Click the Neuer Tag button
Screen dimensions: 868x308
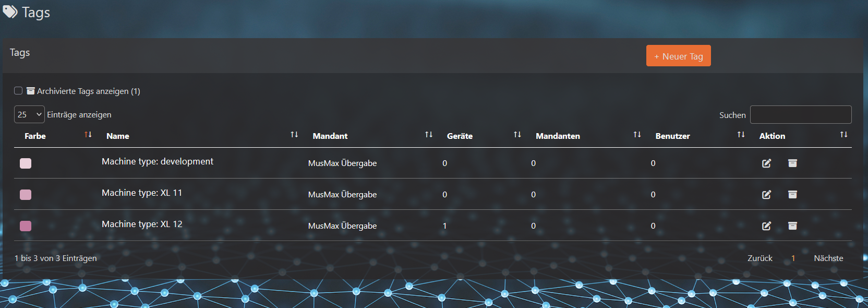(678, 56)
